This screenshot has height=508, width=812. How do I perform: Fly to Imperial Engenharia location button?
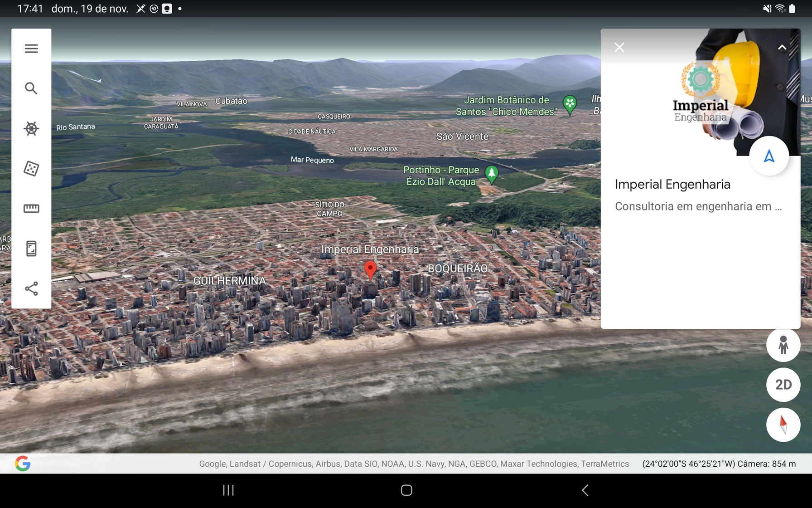(769, 156)
